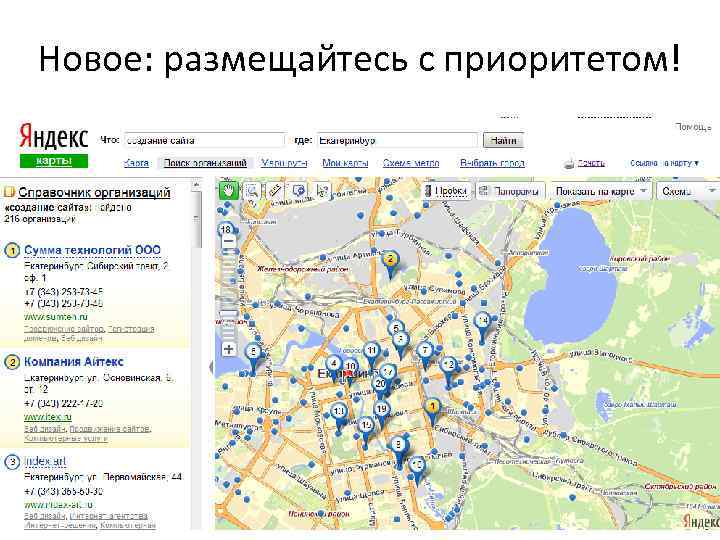The image size is (720, 540).
Task: Open Компания Айтекс result
Action: [73, 361]
